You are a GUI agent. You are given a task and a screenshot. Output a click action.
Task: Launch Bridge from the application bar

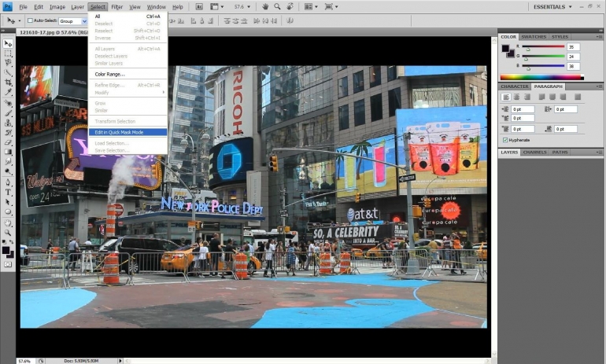click(x=199, y=6)
